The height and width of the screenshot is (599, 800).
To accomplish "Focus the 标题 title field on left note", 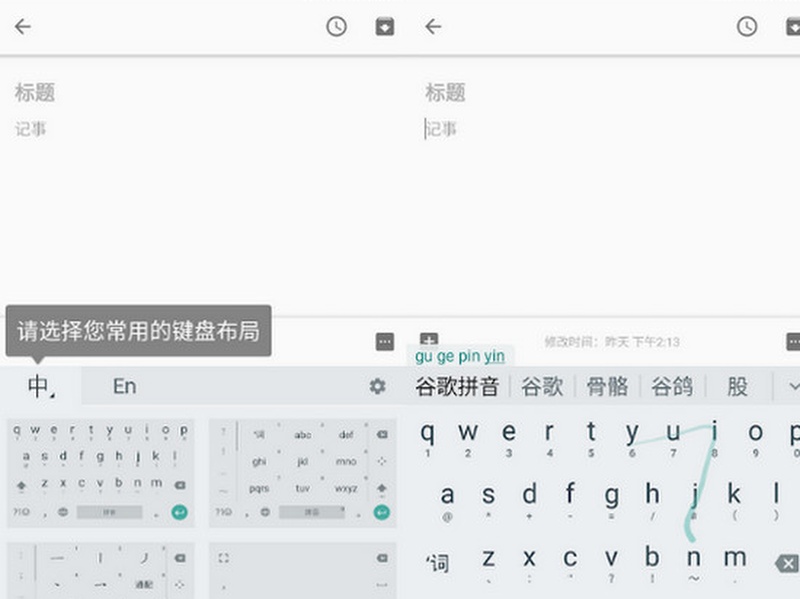I will 35,92.
